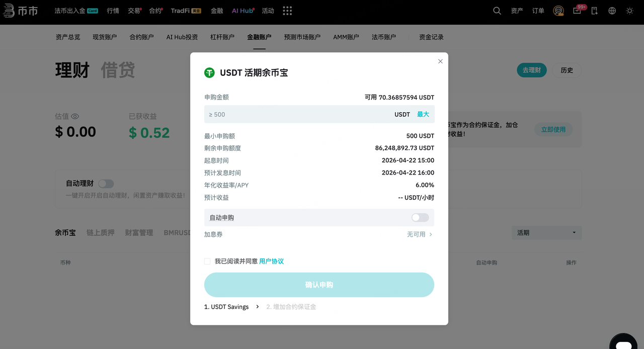Click the 2026-04-22 15:00 start time
The width and height of the screenshot is (644, 349).
coord(408,160)
